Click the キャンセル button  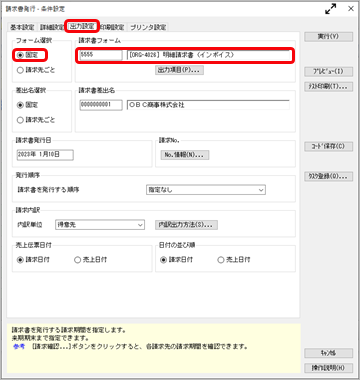(328, 353)
